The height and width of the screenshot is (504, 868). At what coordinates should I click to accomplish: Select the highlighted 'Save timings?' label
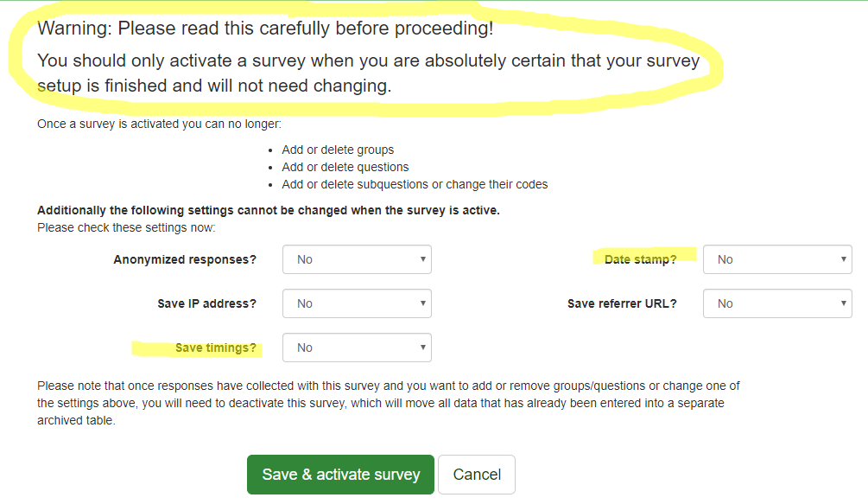215,348
